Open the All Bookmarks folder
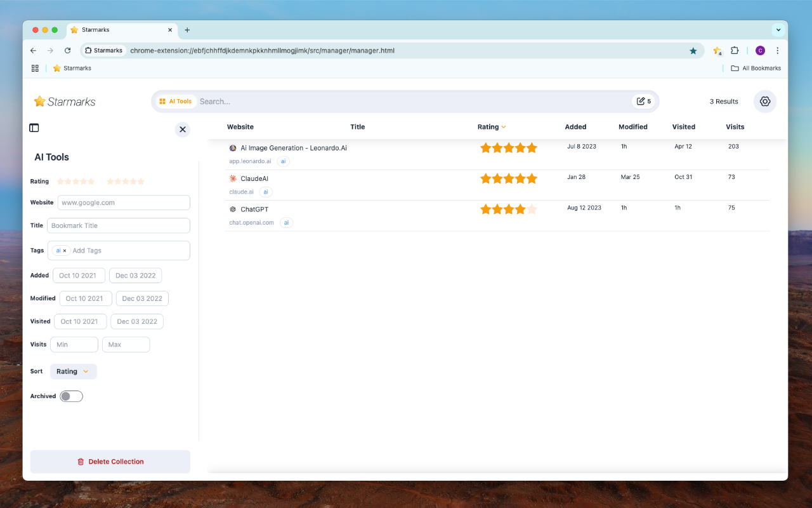Screen dimensions: 812x508 pyautogui.click(x=756, y=69)
